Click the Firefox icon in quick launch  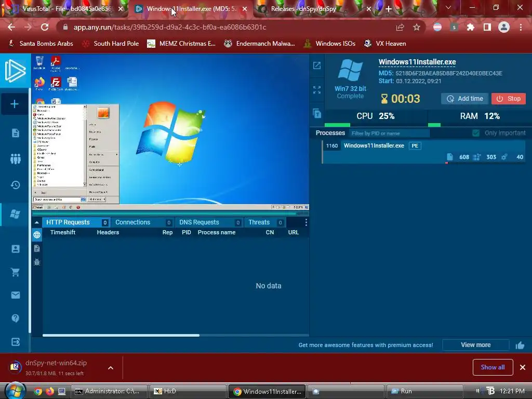50,391
